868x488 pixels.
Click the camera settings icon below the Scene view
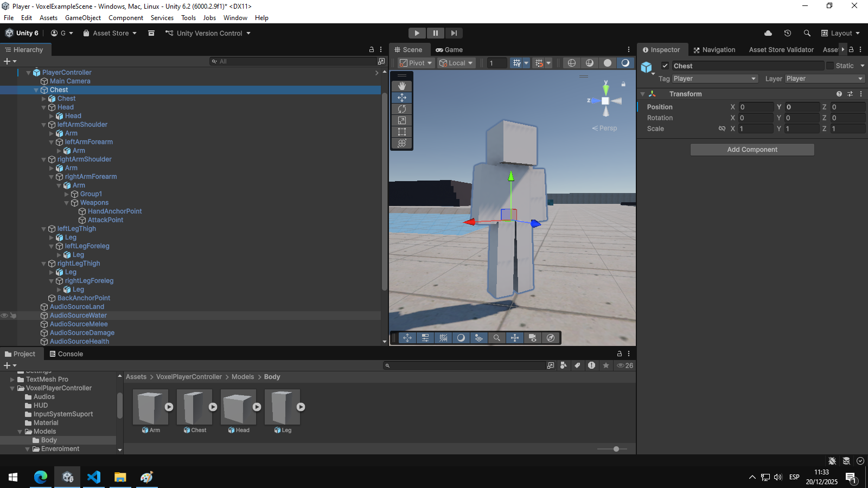533,338
